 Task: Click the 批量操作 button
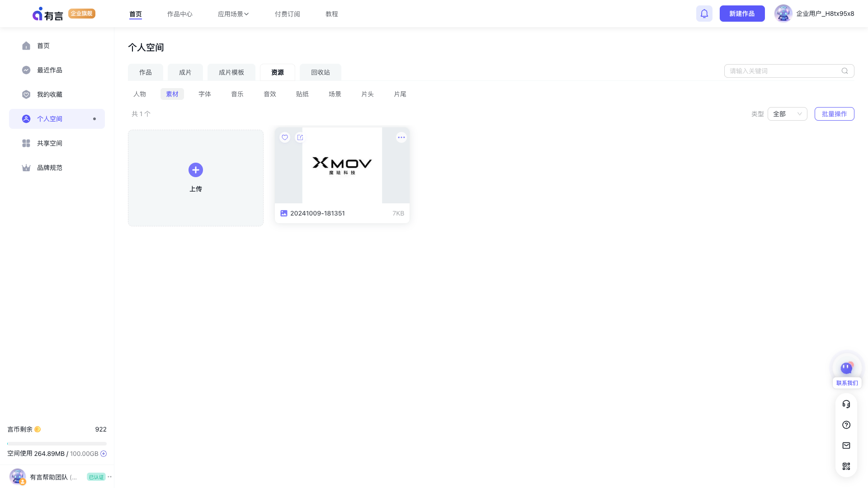tap(834, 114)
